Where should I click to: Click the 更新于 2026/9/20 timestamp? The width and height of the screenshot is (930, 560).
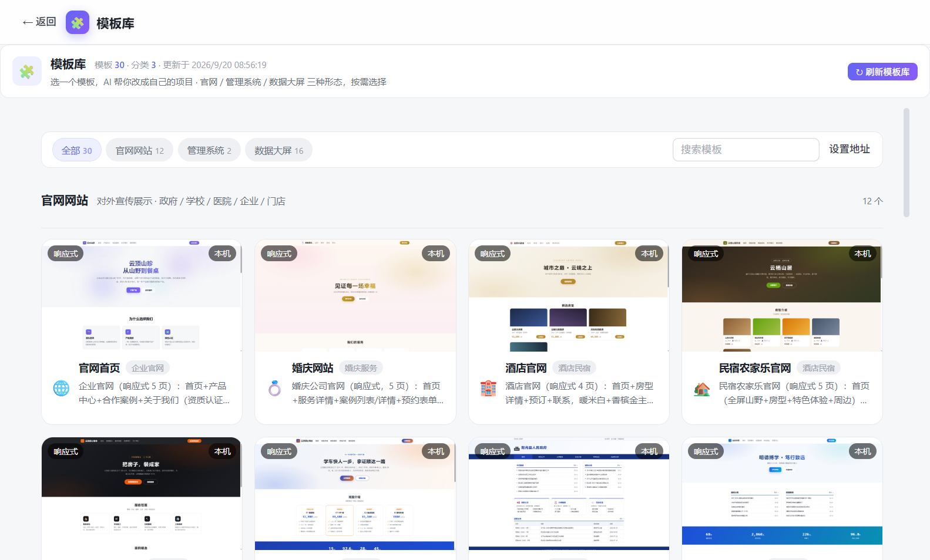[x=214, y=65]
